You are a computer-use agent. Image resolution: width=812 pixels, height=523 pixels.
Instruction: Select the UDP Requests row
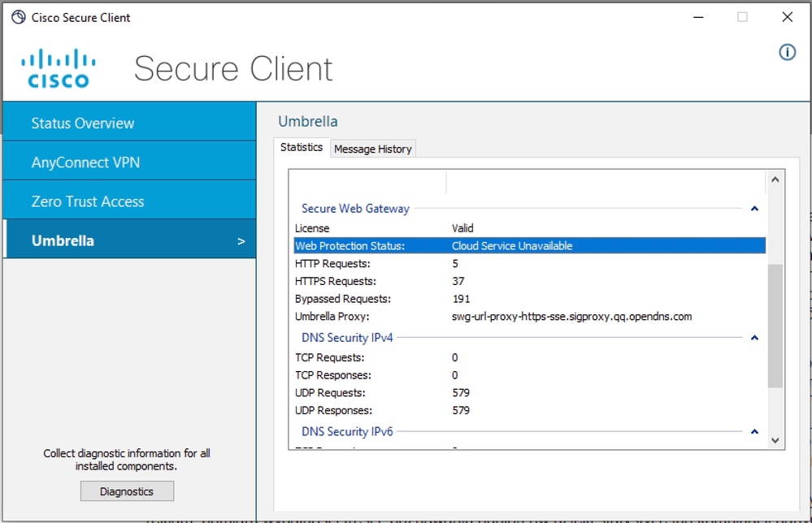(x=529, y=392)
